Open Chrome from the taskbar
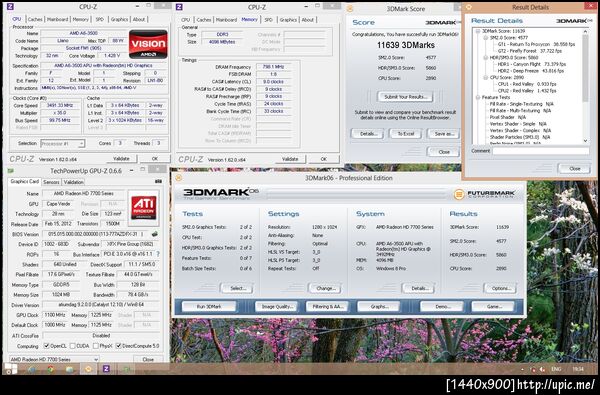 tap(50, 369)
